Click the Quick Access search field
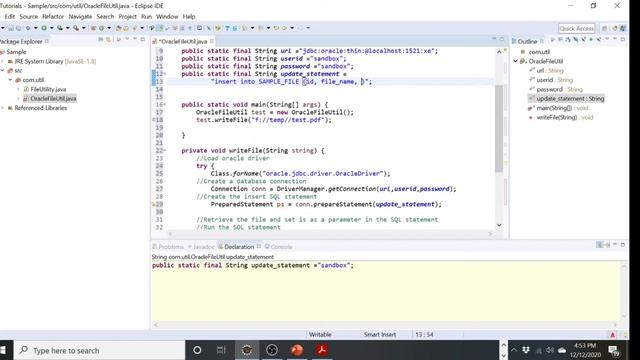This screenshot has width=640, height=360. click(576, 28)
